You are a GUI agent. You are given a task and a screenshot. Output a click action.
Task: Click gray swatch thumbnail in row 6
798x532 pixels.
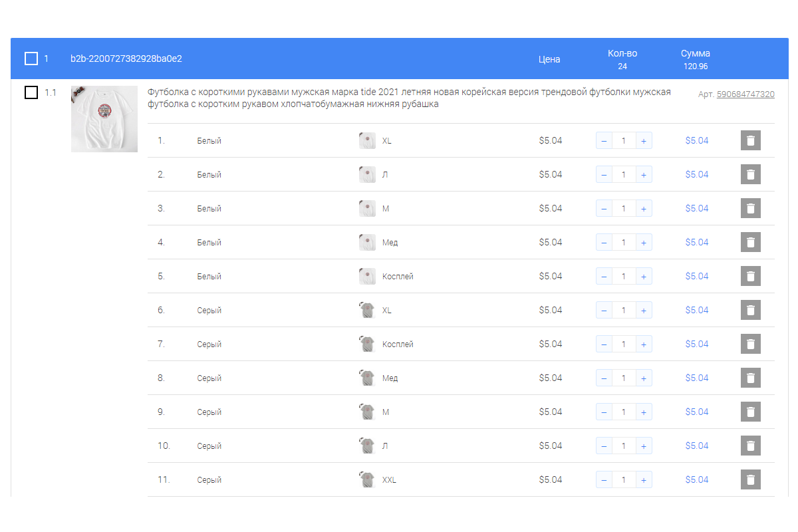367,310
